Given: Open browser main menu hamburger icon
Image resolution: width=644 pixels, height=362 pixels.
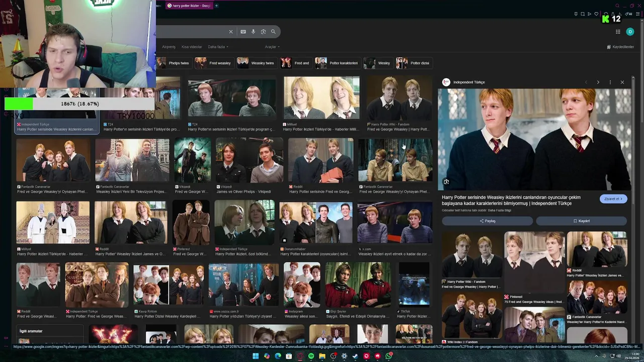Looking at the screenshot, I should click(639, 14).
